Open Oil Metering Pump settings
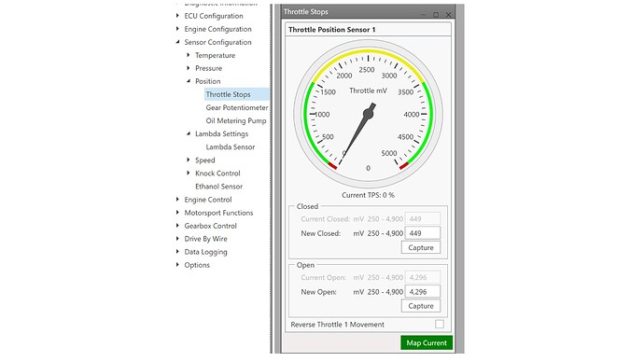Screen dimensions: 644x362 236,120
